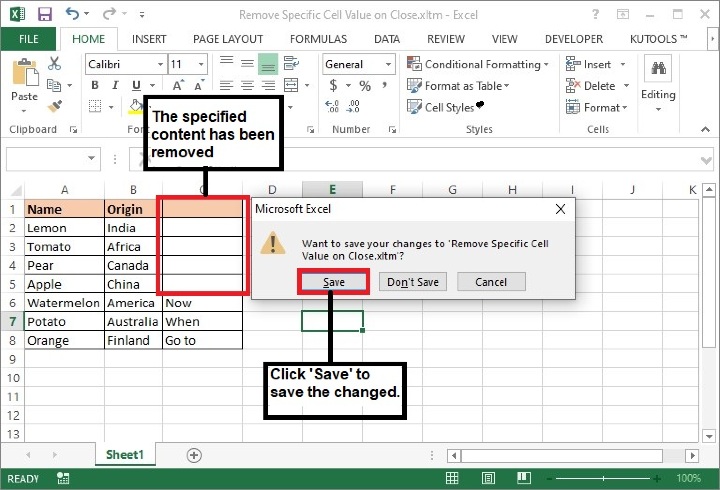The width and height of the screenshot is (720, 490).
Task: Click the Borders icon
Action: (95, 106)
